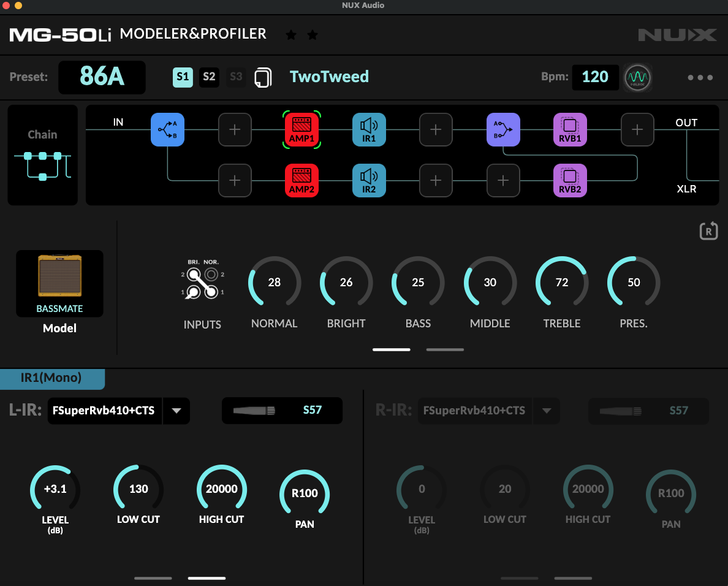Image resolution: width=728 pixels, height=586 pixels.
Task: Go to second amp parameter page
Action: (x=445, y=349)
